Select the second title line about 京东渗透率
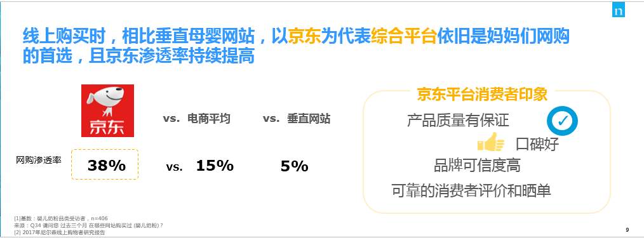644x238 pixels. click(x=138, y=56)
